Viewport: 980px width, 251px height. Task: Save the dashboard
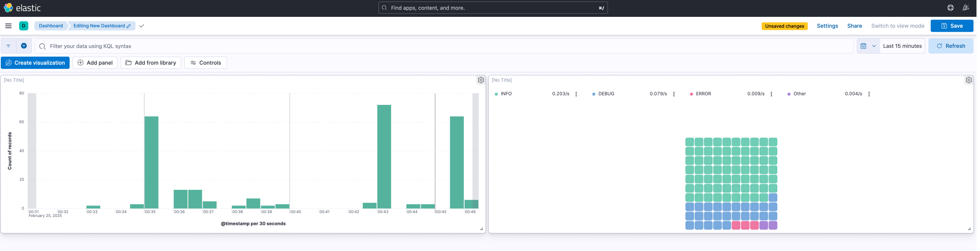coord(952,26)
